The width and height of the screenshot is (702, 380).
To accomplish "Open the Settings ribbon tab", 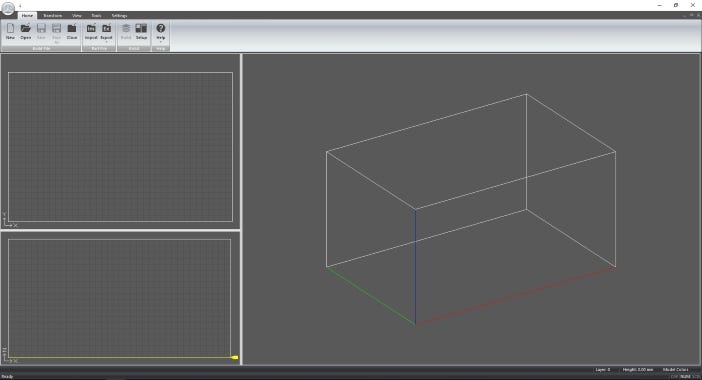I will [119, 15].
